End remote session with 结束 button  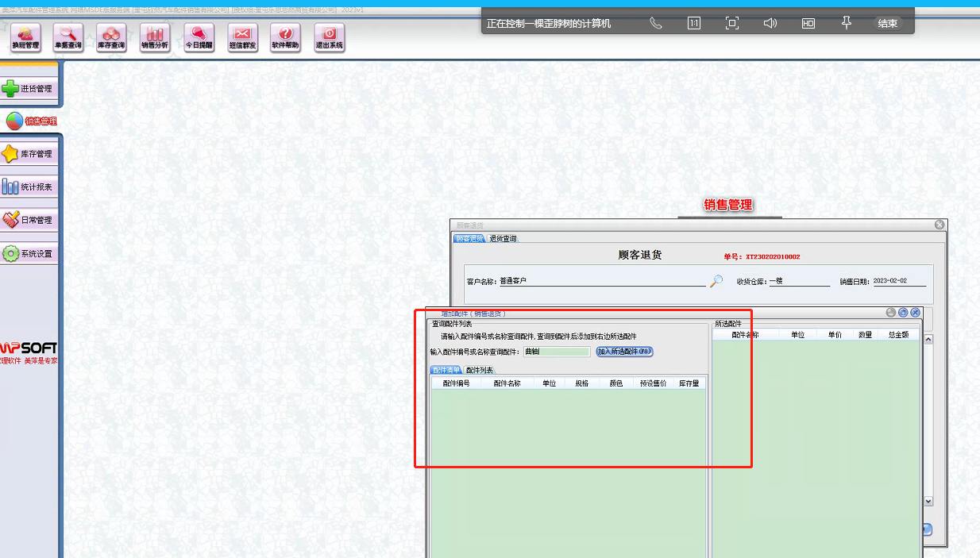(x=888, y=24)
